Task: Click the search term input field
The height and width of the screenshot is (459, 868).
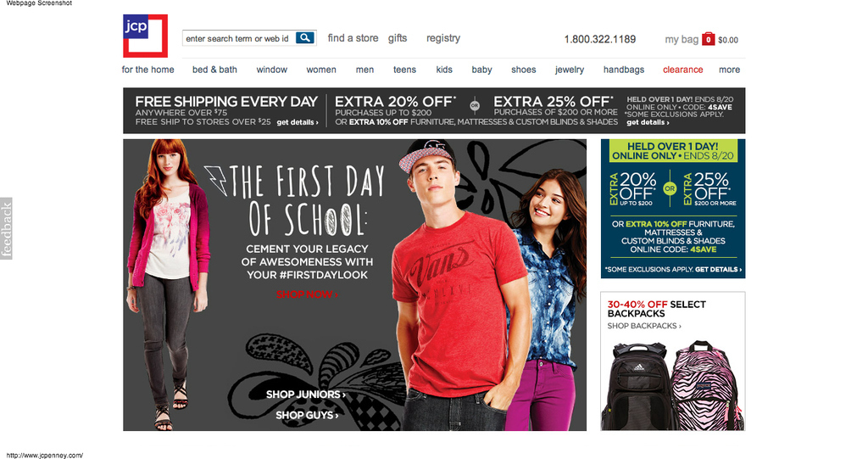Action: (x=238, y=38)
